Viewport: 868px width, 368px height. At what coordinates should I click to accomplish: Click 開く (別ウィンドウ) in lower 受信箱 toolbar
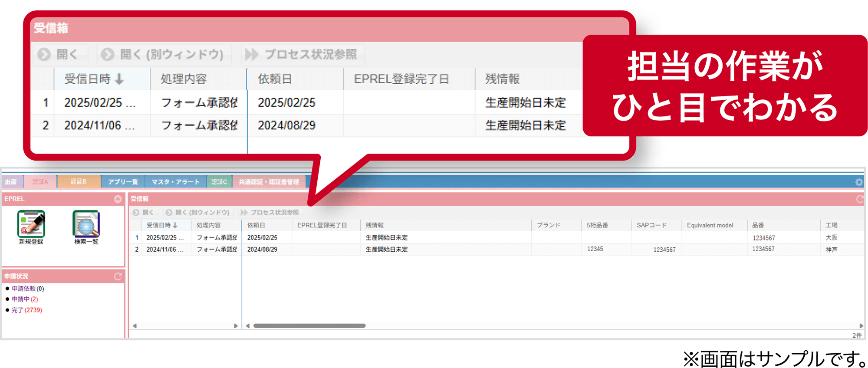click(x=197, y=213)
